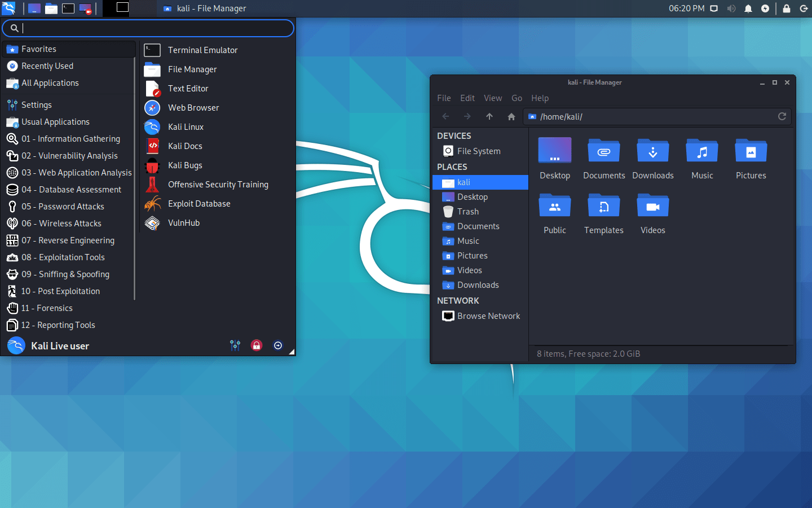Open 01 - Information Gathering category

69,139
